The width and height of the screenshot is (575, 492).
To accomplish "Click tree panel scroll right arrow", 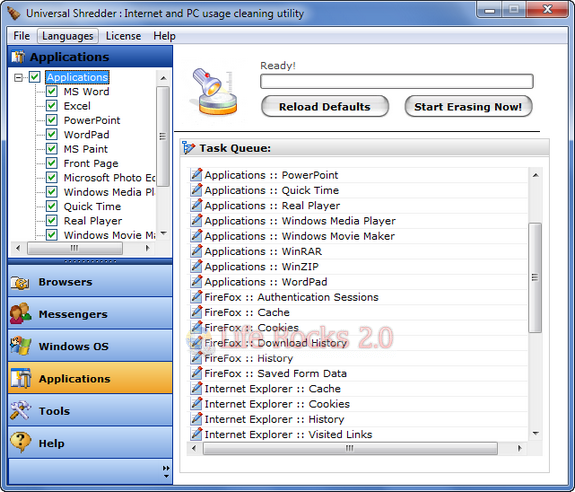I will (x=148, y=248).
